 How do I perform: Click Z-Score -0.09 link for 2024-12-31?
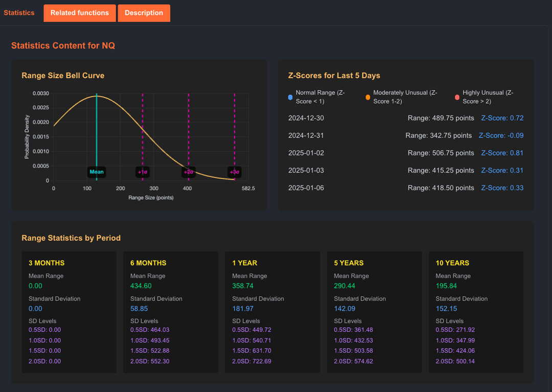pyautogui.click(x=500, y=135)
